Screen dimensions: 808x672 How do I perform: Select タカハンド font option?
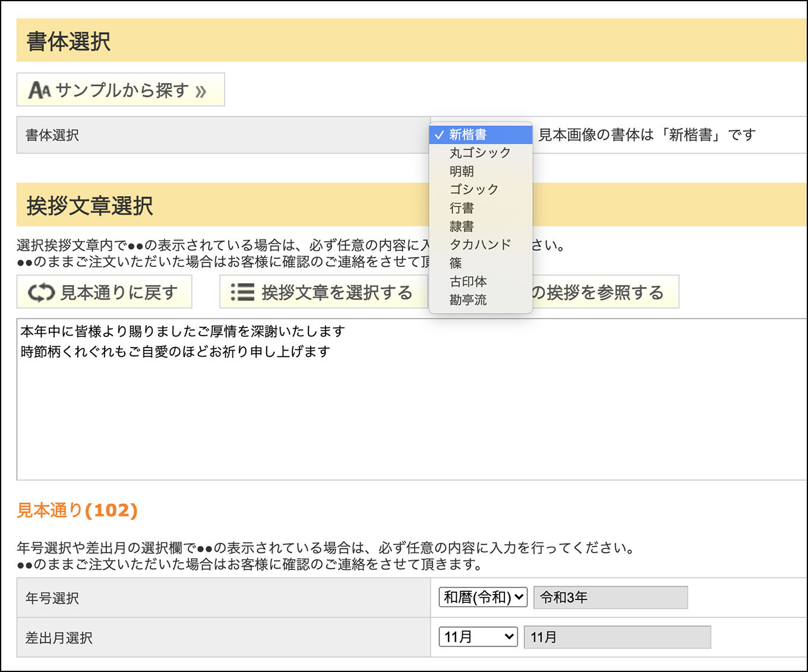(x=481, y=245)
